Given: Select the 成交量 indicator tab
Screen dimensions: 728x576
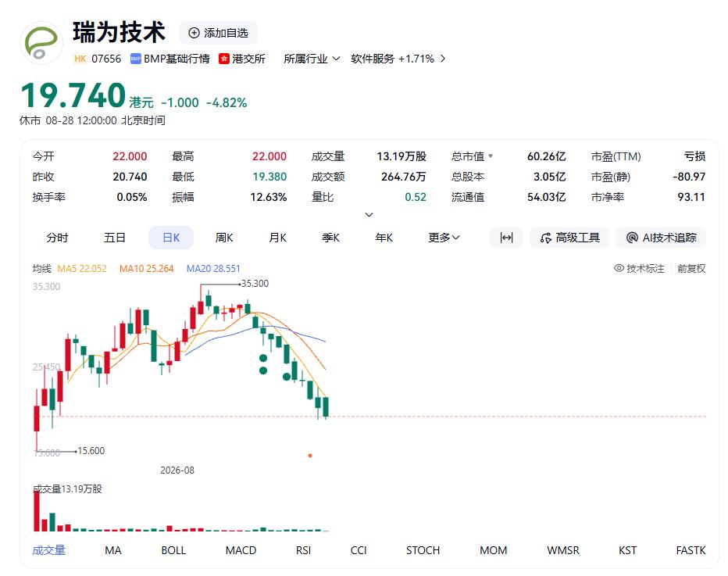Looking at the screenshot, I should (x=48, y=550).
